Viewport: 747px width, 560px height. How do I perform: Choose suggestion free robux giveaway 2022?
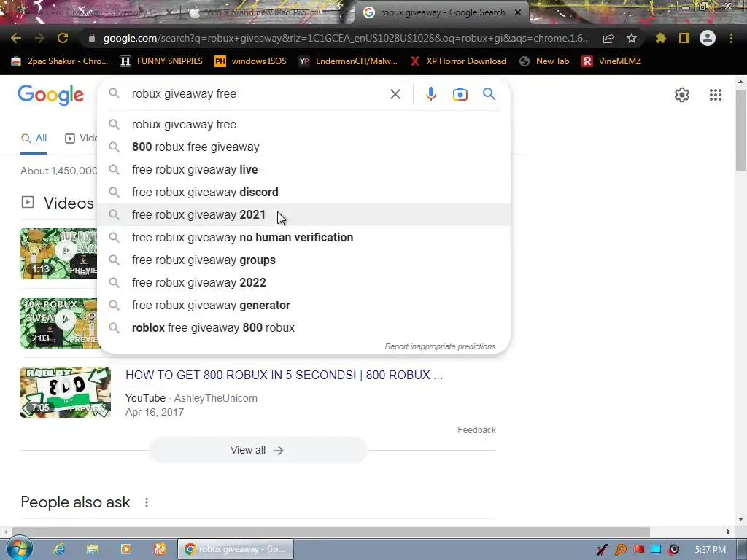(x=304, y=282)
